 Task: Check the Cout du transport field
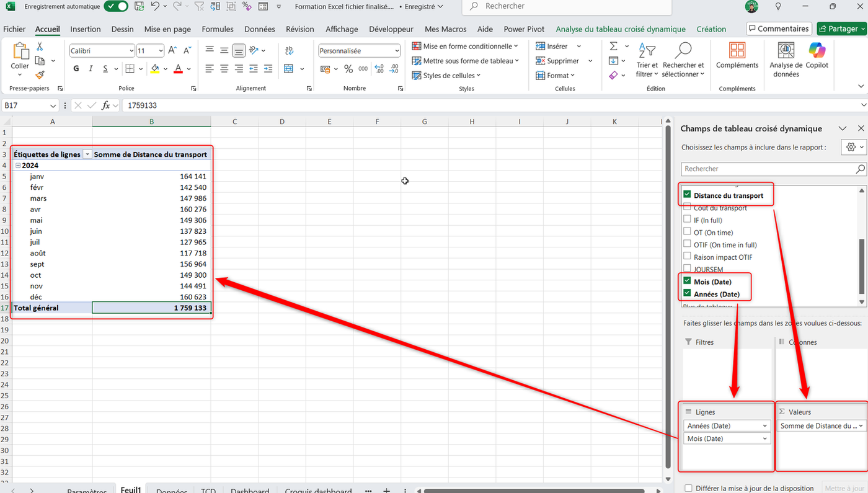point(687,207)
